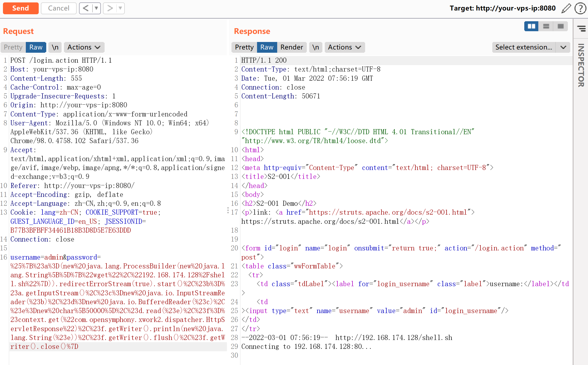Viewport: 588px width, 365px height.
Task: Expand the Select extension combo box
Action: pos(563,47)
